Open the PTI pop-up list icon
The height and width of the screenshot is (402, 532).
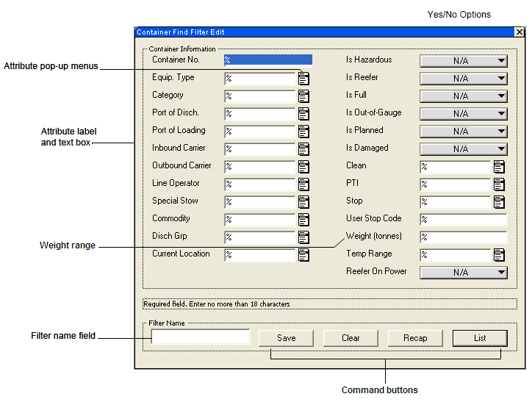click(x=499, y=184)
